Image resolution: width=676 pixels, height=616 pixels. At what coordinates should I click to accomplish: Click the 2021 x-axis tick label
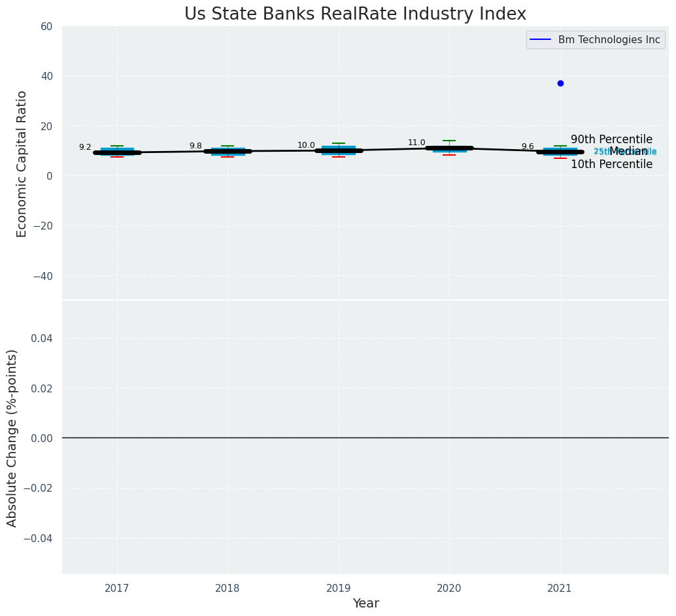tap(560, 589)
